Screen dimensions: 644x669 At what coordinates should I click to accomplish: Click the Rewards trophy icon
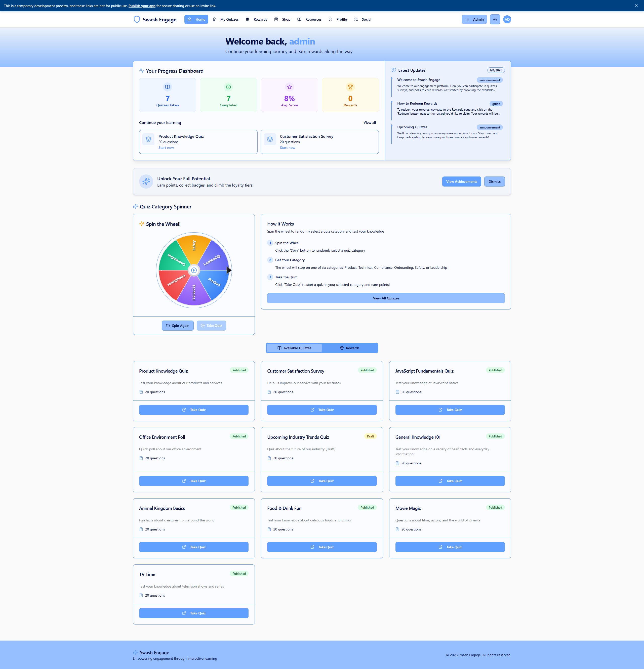coord(350,87)
